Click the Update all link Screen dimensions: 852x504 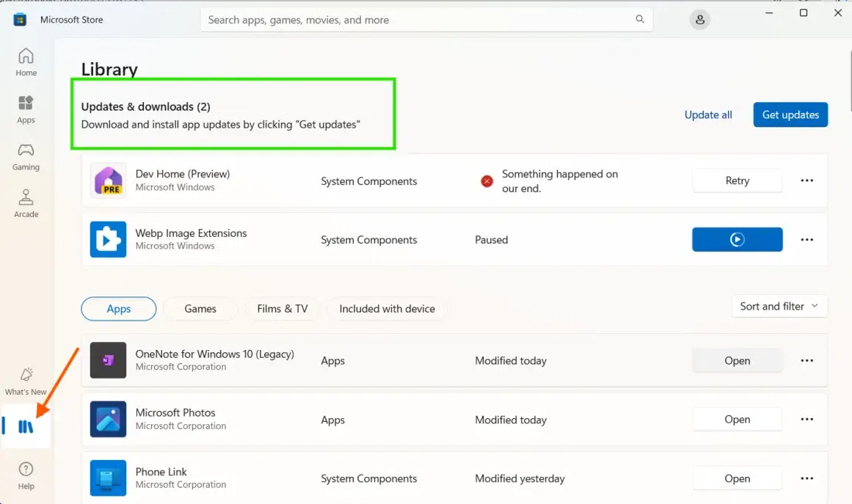tap(708, 115)
